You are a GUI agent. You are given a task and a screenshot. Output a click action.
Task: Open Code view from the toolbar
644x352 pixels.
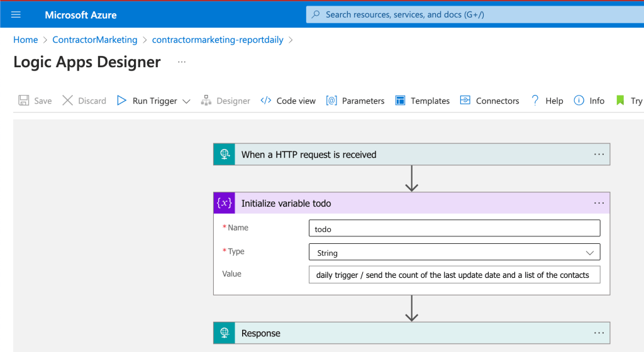(x=288, y=101)
